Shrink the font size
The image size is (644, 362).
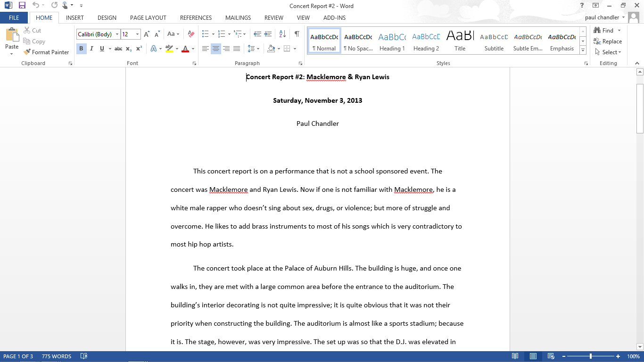click(157, 34)
